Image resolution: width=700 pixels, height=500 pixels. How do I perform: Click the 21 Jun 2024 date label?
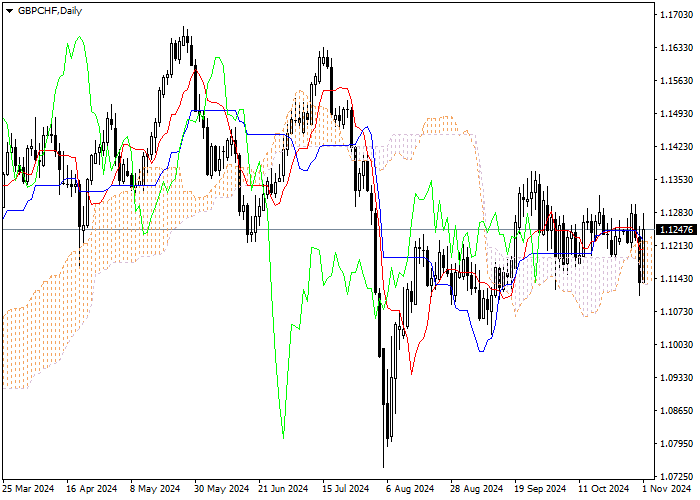(283, 489)
